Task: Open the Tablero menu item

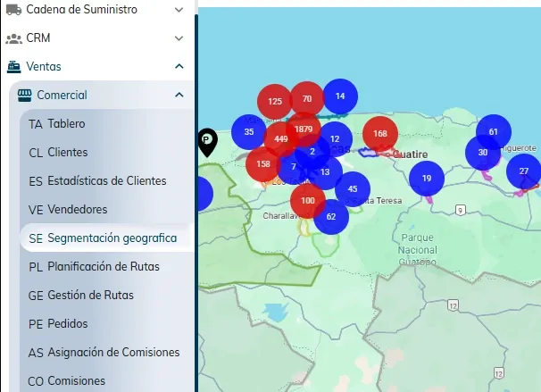Action: [66, 123]
